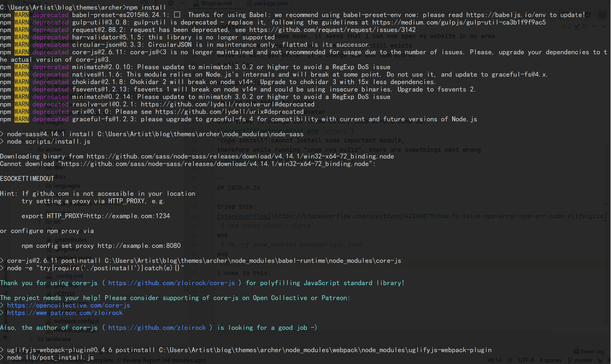611x364 pixels.
Task: Hide the Project panel with minus icon
Action: pyautogui.click(x=182, y=3)
